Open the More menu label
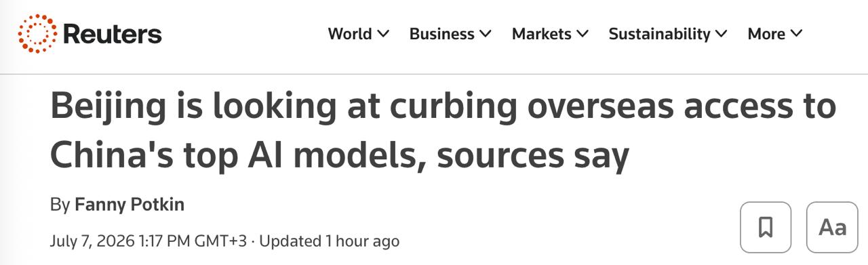868x265 pixels. [x=766, y=34]
